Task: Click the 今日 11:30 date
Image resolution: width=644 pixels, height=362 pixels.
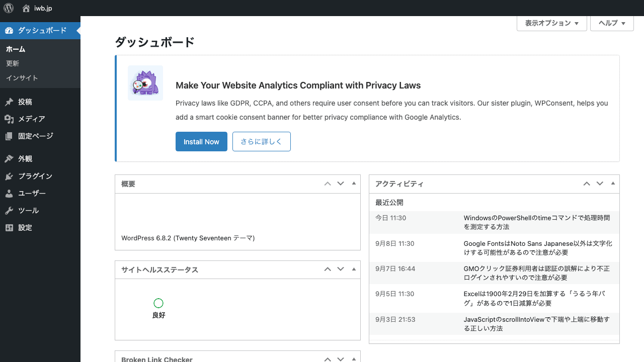Action: click(x=390, y=218)
